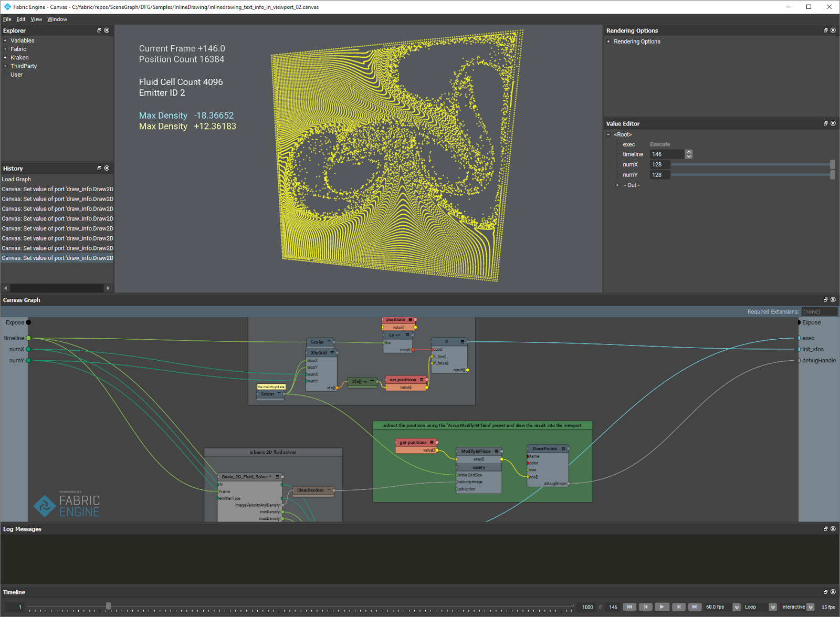
Task: Close the History panel
Action: pyautogui.click(x=107, y=168)
